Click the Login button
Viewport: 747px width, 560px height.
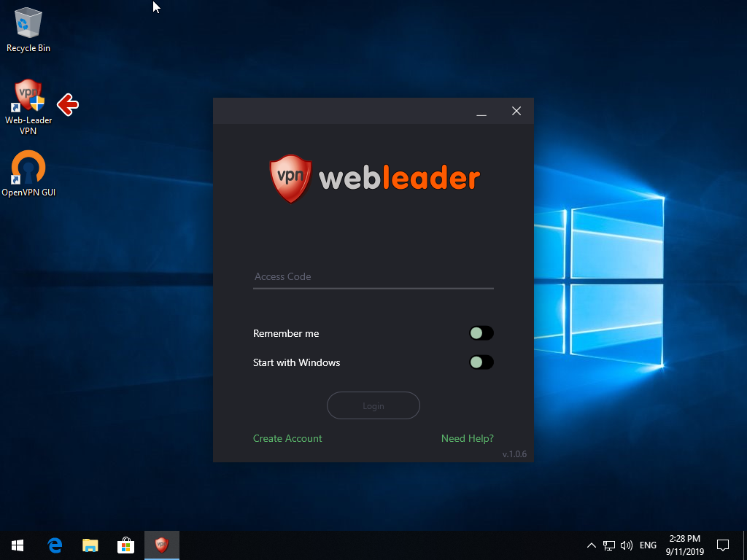(373, 405)
